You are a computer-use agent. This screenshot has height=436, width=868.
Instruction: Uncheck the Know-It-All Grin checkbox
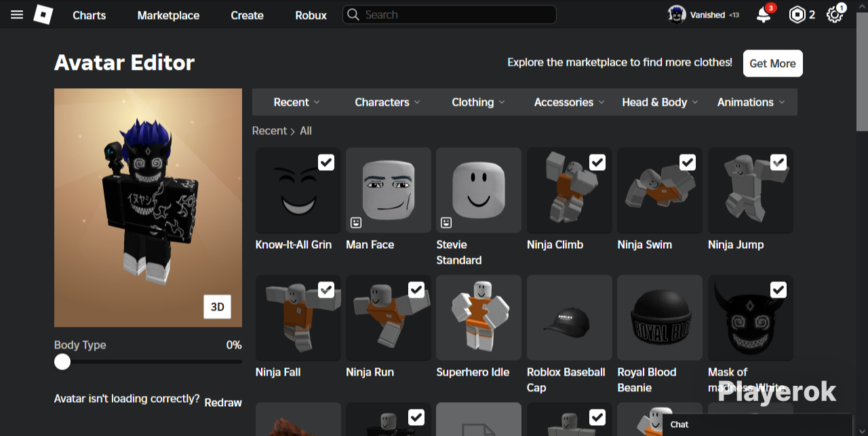pos(326,162)
